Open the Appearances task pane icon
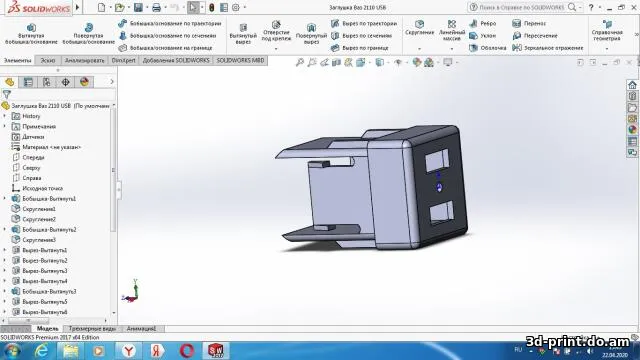The width and height of the screenshot is (640, 360). [632, 130]
